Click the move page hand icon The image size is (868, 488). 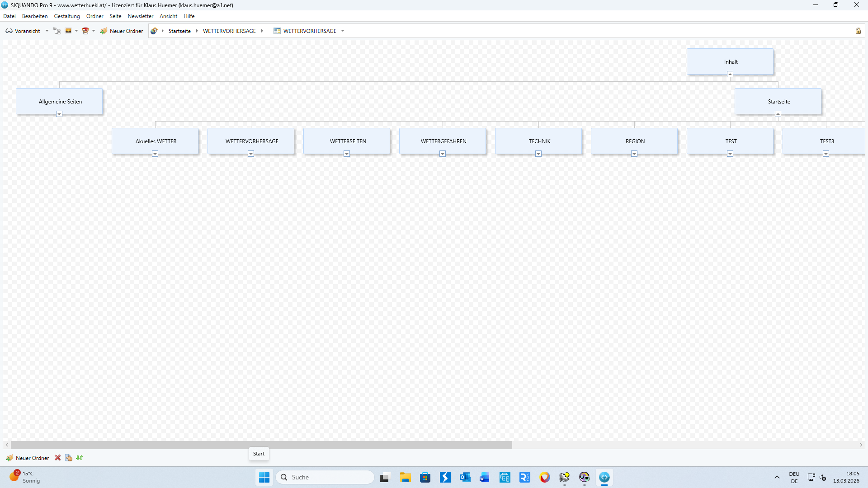(x=69, y=458)
